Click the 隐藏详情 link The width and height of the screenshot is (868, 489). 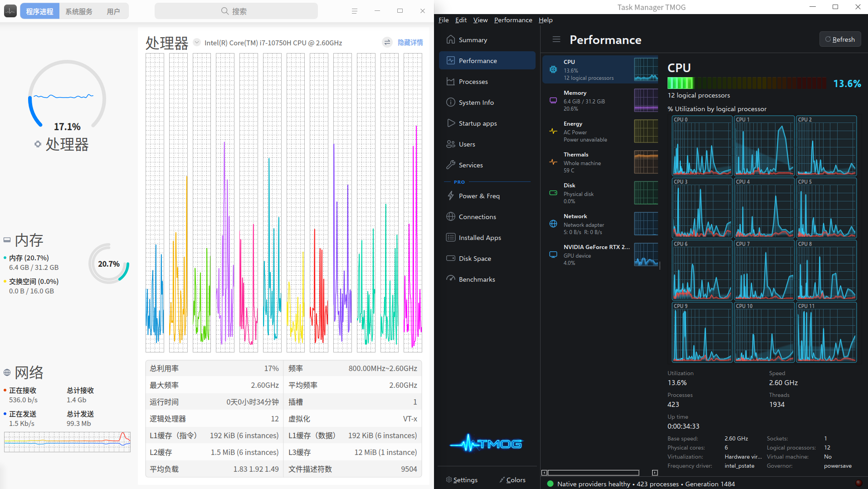click(x=410, y=42)
